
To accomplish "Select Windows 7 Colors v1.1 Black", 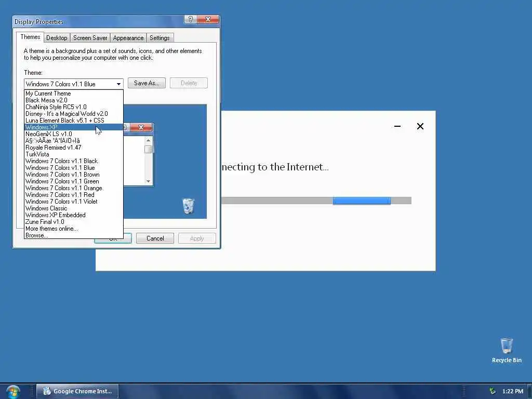I will click(x=74, y=161).
